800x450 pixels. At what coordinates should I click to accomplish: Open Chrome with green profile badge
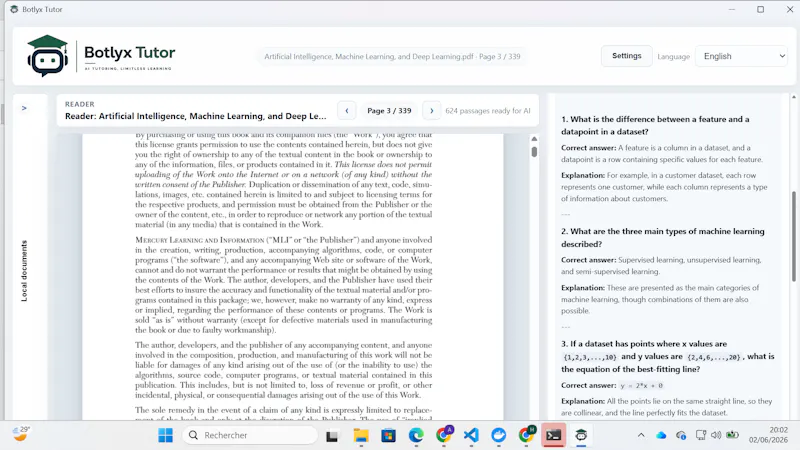coord(526,435)
